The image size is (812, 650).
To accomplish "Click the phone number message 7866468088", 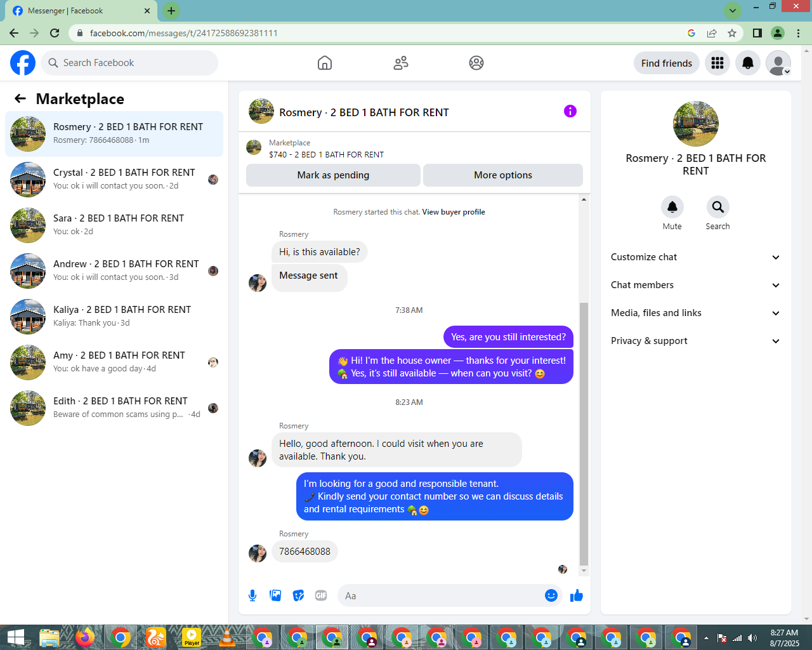I will click(x=304, y=551).
